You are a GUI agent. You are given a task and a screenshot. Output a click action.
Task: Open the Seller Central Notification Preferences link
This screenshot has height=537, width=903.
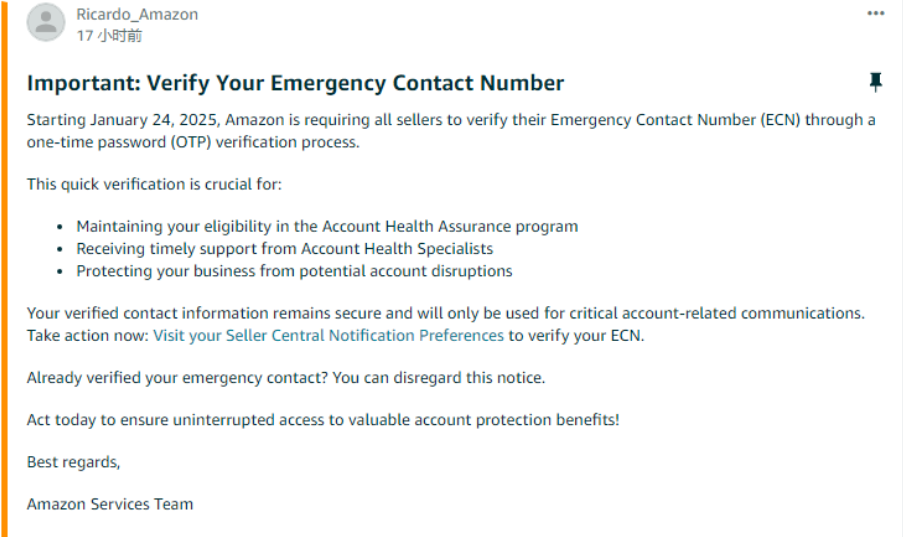click(328, 336)
